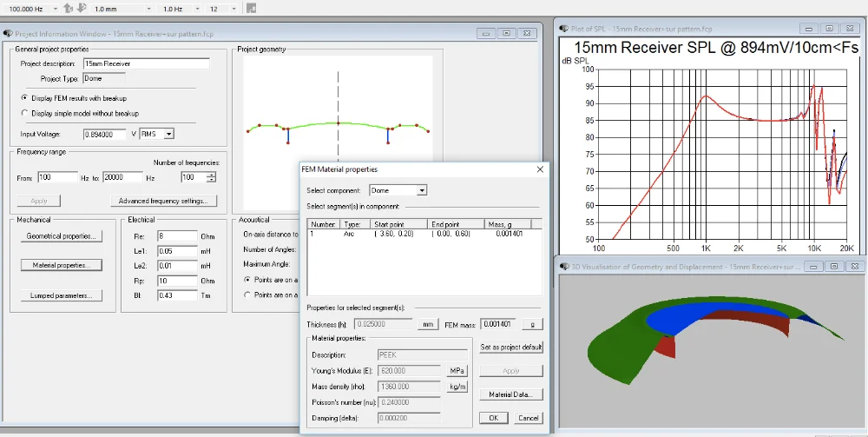Click the Poisson's number field
868x437 pixels.
pyautogui.click(x=409, y=402)
